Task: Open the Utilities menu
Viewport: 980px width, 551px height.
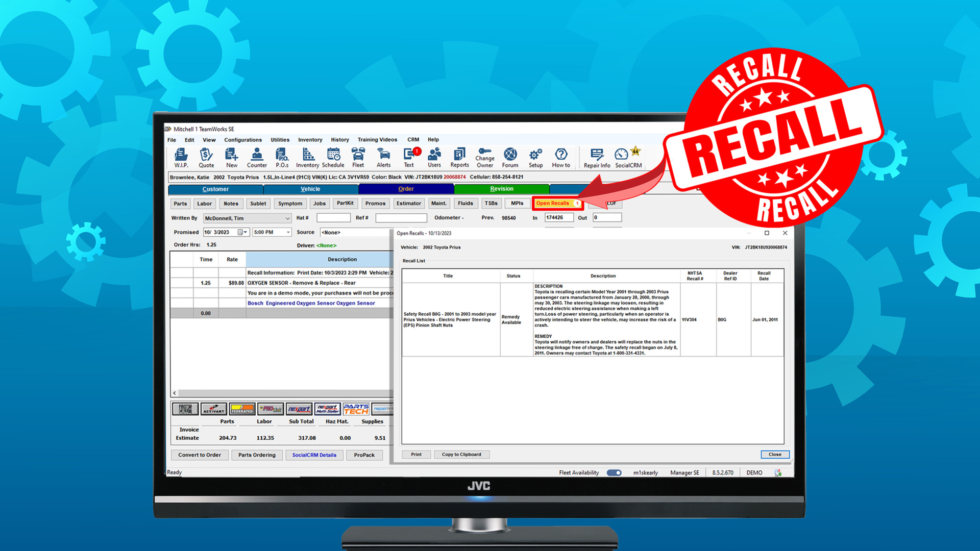Action: coord(280,140)
